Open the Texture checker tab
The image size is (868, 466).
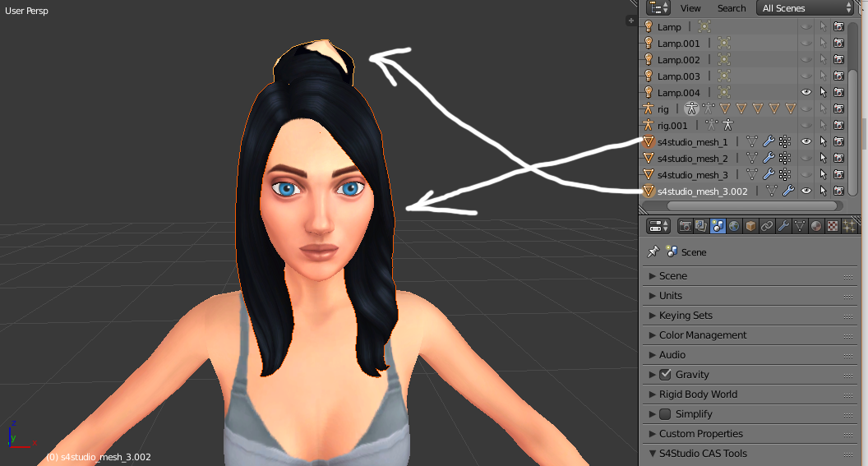833,226
